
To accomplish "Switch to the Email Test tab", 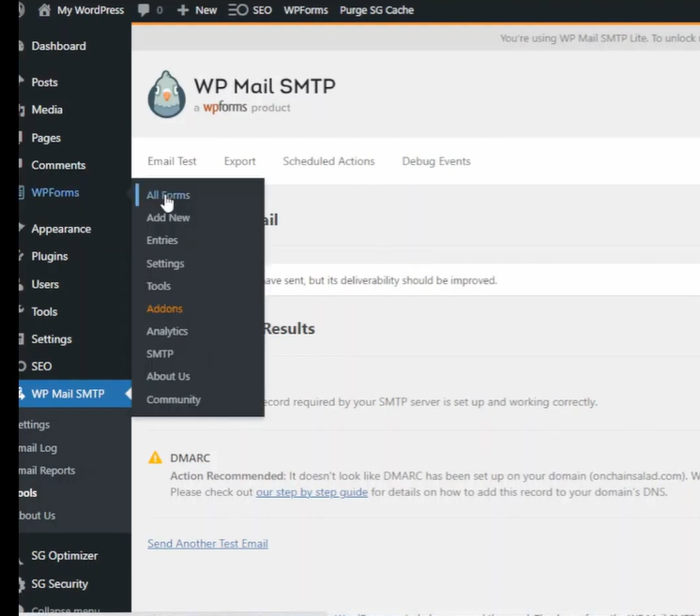I will (x=172, y=161).
